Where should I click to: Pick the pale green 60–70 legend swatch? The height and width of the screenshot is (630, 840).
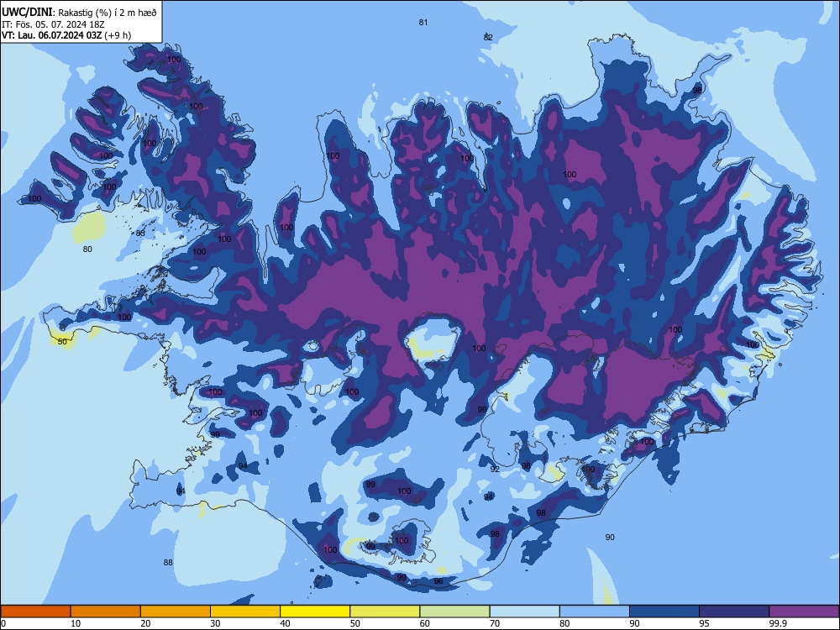point(454,612)
